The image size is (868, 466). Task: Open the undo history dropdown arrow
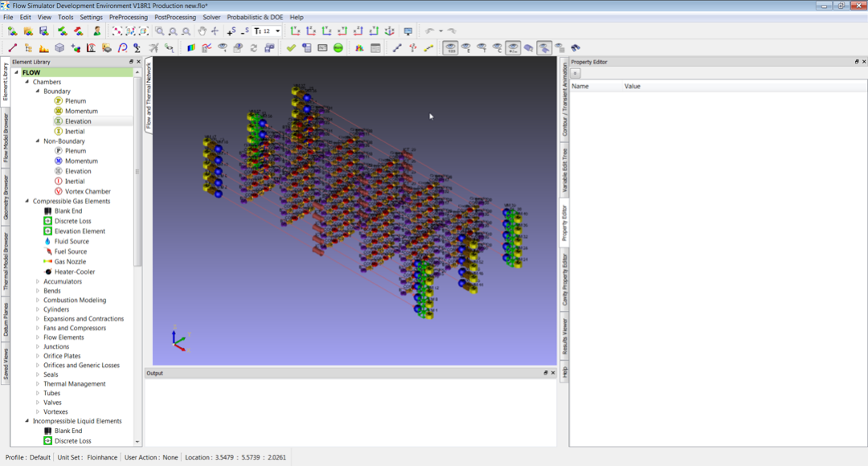click(x=440, y=31)
